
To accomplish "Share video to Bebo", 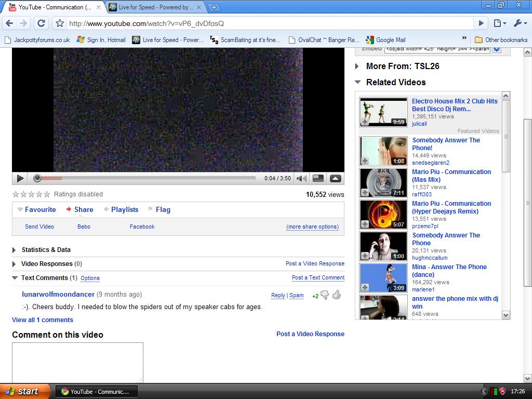I will click(x=84, y=227).
